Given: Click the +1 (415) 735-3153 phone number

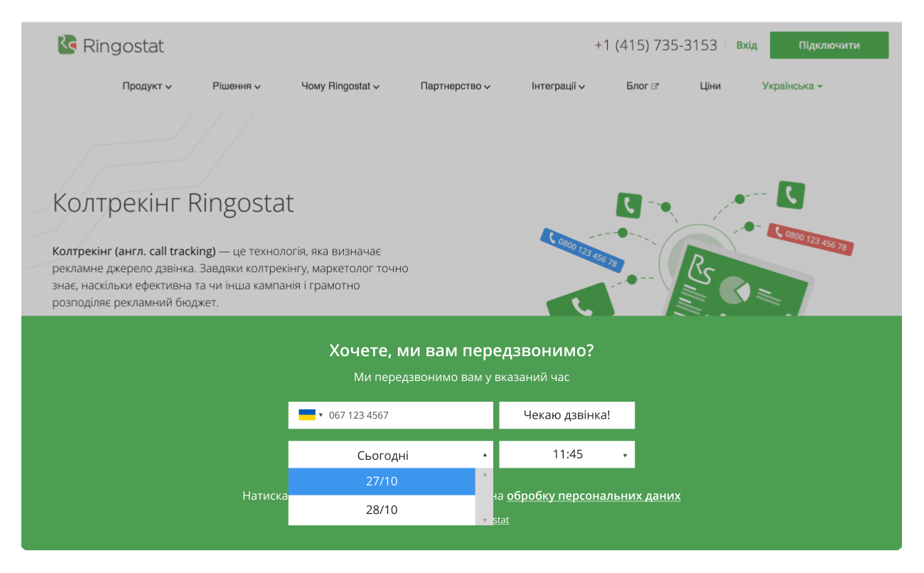Looking at the screenshot, I should (655, 45).
